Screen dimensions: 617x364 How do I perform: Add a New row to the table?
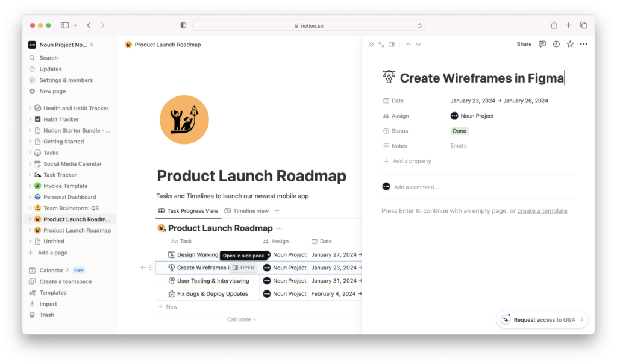click(168, 307)
